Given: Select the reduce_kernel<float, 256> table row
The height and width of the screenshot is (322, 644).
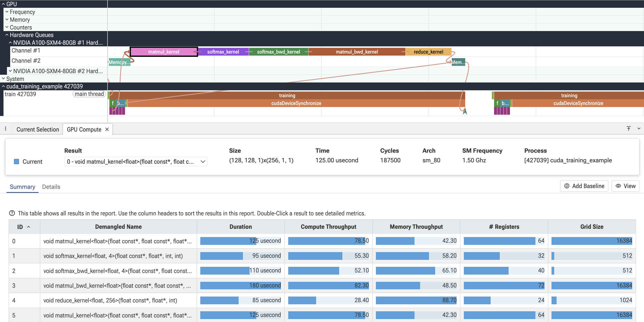Looking at the screenshot, I should point(322,300).
